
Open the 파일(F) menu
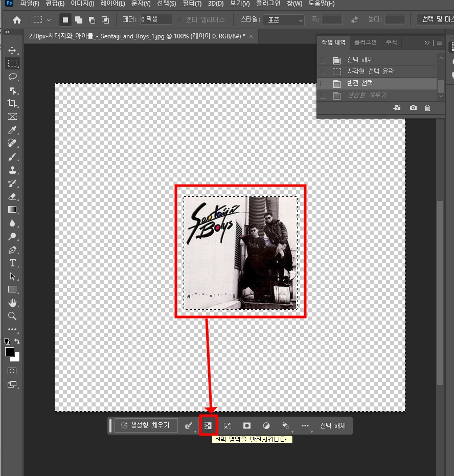click(x=30, y=4)
